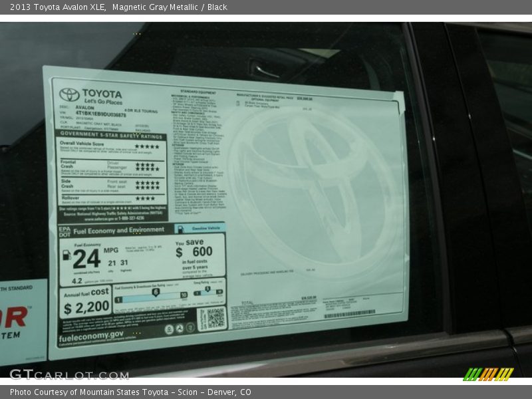Click the white circular icons below the QR code
Viewport: 532px width, 399px height.
click(178, 329)
